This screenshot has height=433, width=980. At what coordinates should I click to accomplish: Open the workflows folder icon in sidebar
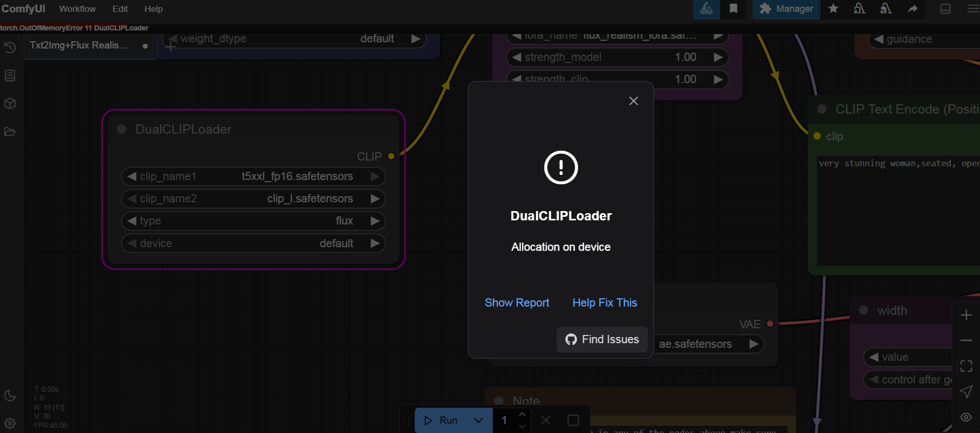coord(10,132)
